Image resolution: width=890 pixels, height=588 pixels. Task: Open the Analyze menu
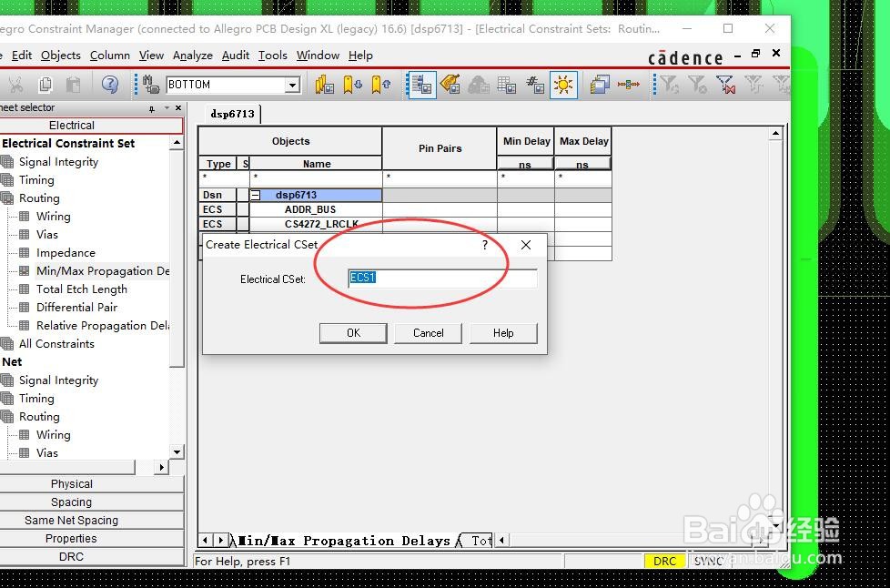click(x=193, y=55)
